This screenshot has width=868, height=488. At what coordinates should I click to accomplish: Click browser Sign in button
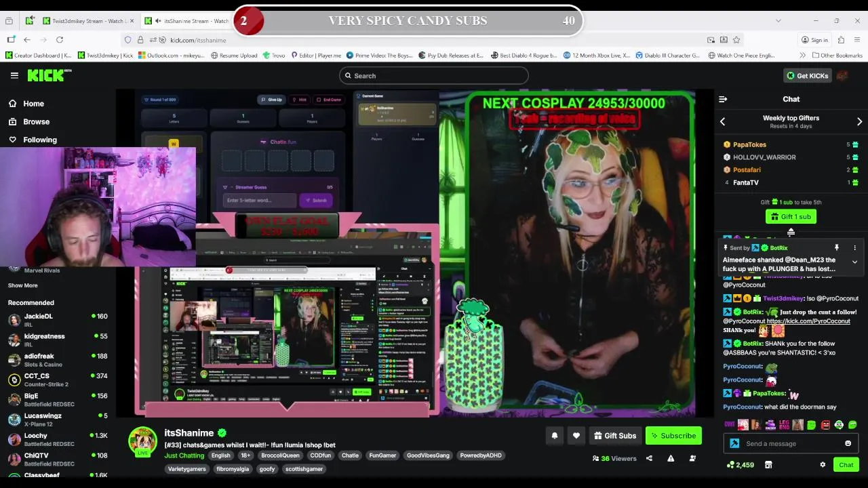click(814, 40)
